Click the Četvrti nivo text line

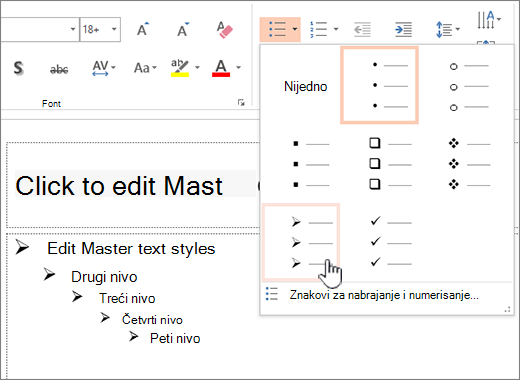pyautogui.click(x=152, y=319)
